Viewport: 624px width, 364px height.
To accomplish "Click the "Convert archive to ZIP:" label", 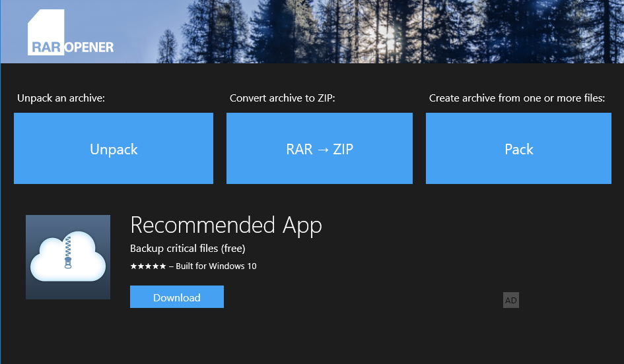I will (283, 98).
